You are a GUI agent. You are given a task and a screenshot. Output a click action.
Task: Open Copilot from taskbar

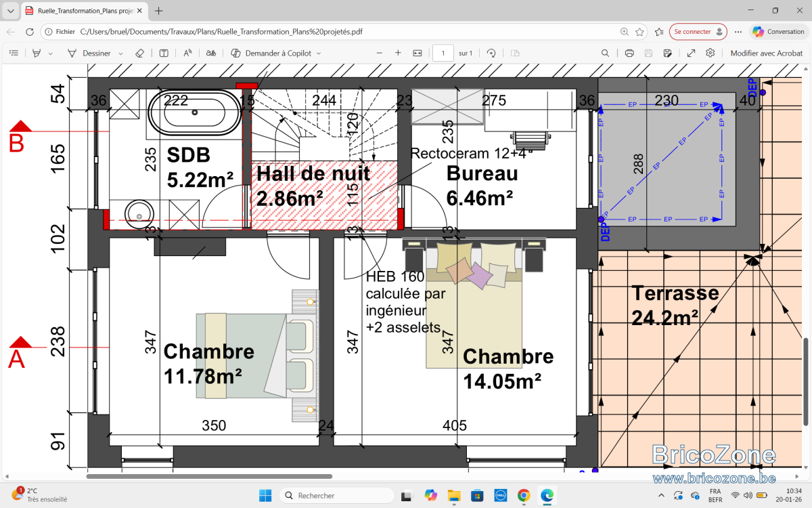click(431, 495)
